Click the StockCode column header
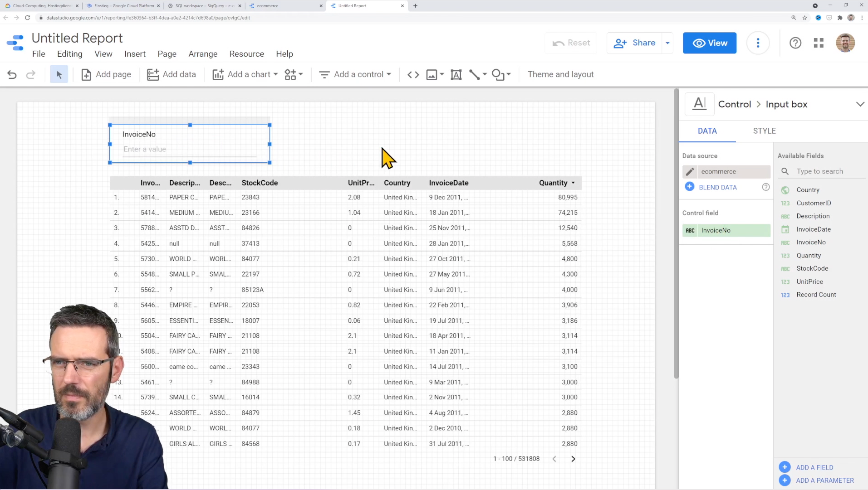This screenshot has width=868, height=490. [x=260, y=183]
